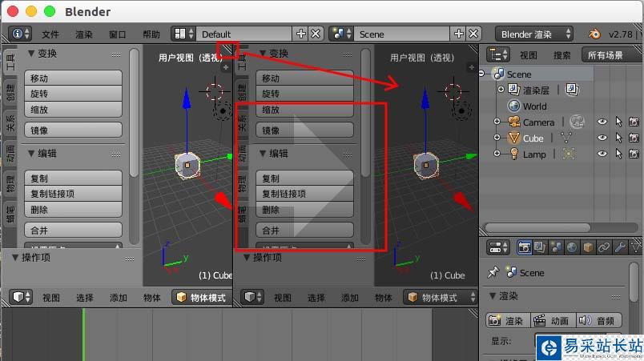Click 旋转 button in left tool shelf

73,94
